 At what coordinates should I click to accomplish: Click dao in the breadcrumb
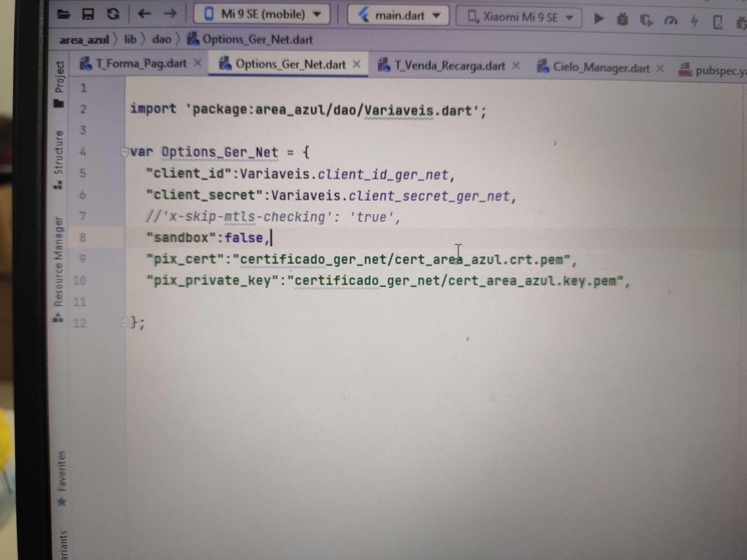162,40
